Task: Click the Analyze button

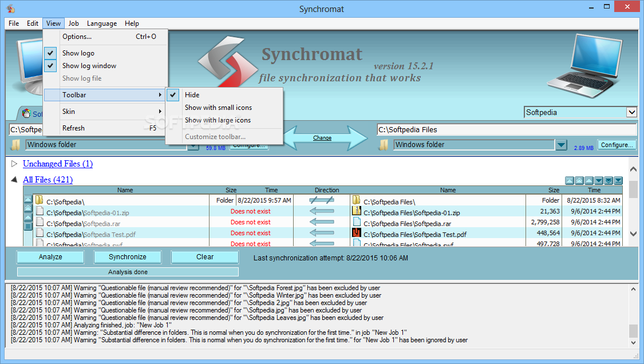Action: click(50, 257)
